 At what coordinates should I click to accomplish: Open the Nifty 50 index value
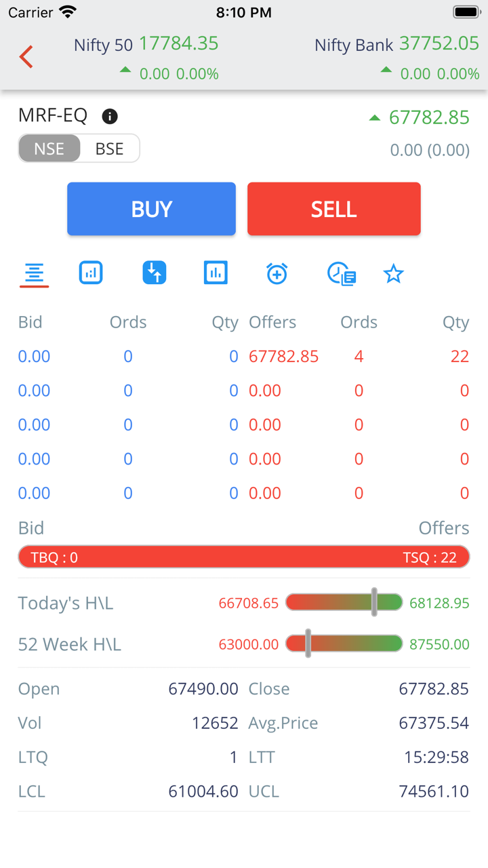[x=179, y=44]
